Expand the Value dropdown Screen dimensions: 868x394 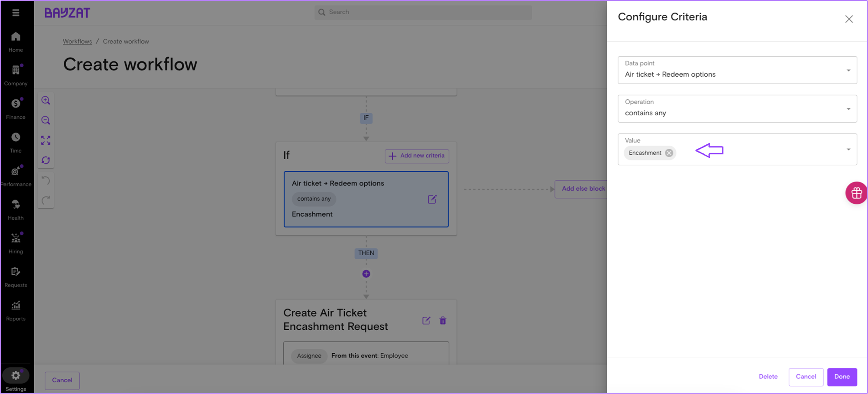848,150
